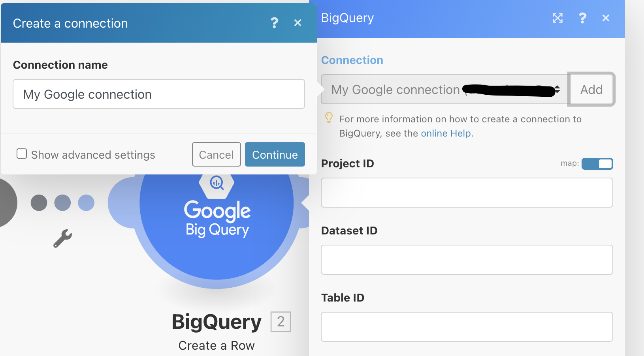This screenshot has height=356, width=644.
Task: Toggle the Project ID map switch
Action: click(597, 163)
